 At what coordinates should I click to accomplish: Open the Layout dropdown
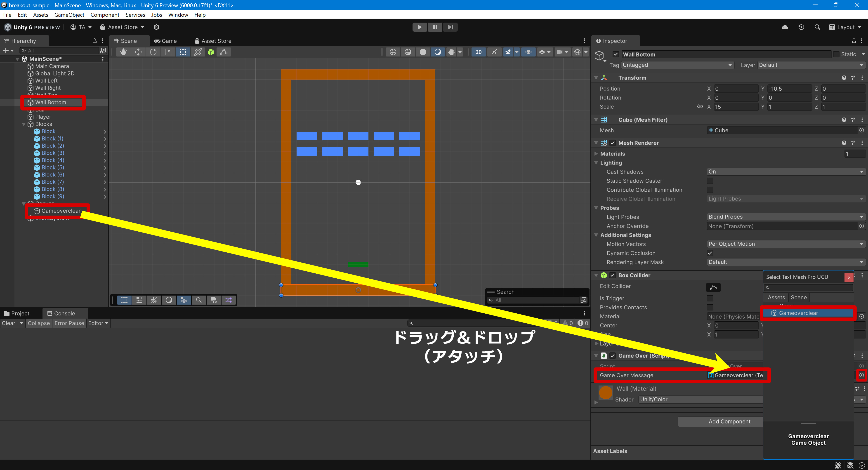click(845, 27)
